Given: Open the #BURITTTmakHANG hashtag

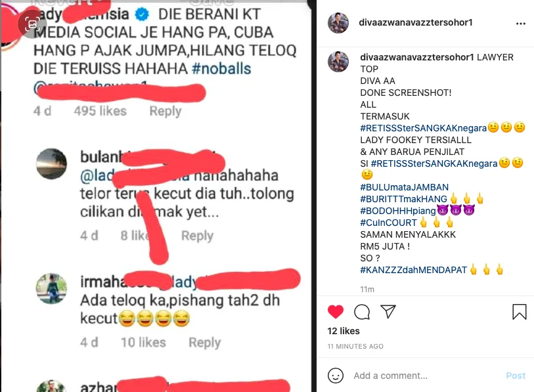Looking at the screenshot, I should click(x=403, y=199).
